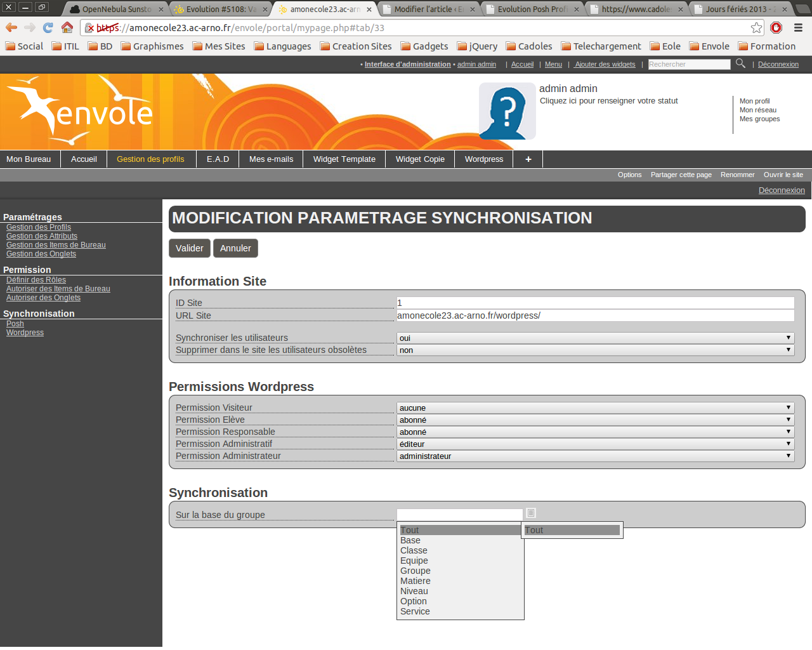The image size is (812, 650).
Task: Reload the page with the refresh icon
Action: click(48, 27)
